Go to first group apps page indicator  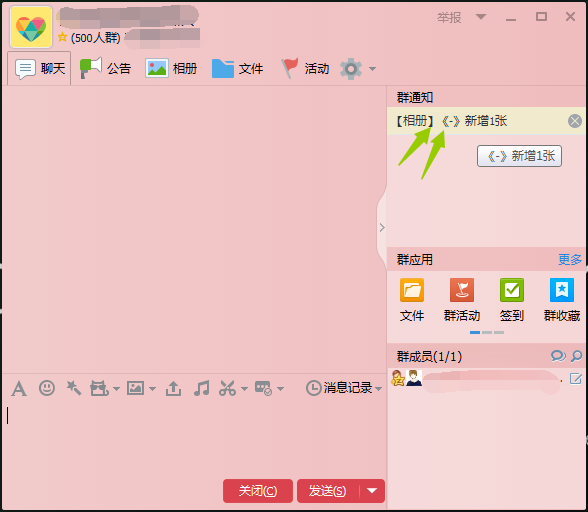pyautogui.click(x=475, y=332)
